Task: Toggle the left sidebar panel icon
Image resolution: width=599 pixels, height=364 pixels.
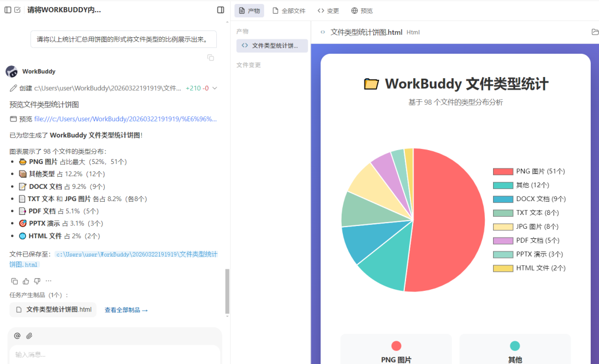Action: click(8, 10)
